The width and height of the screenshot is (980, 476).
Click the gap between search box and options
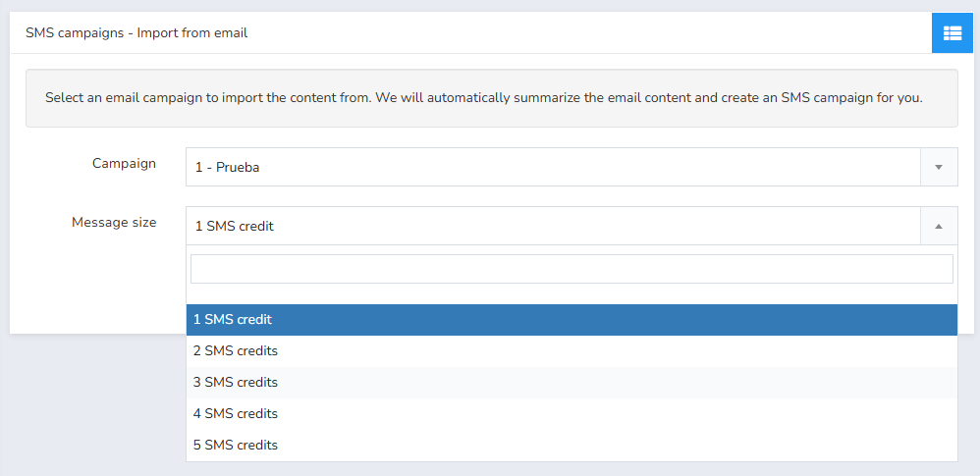pos(572,294)
